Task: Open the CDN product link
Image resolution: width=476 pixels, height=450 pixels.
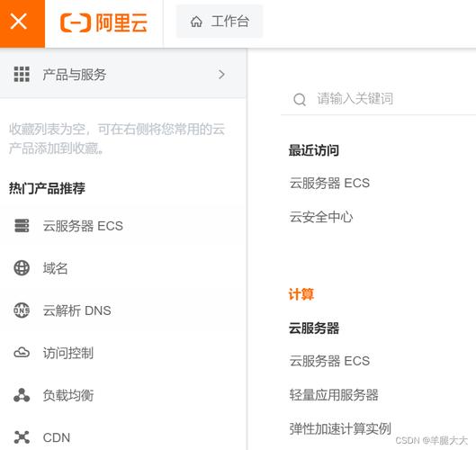Action: pyautogui.click(x=57, y=437)
